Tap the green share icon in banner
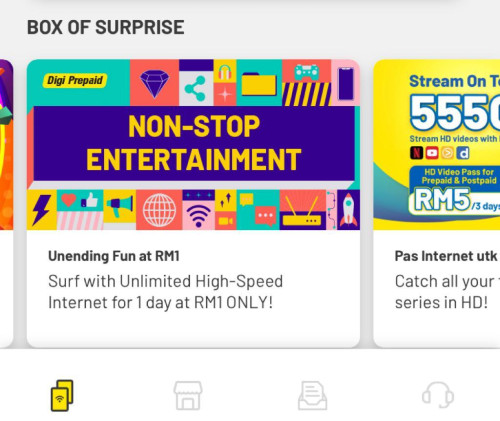 click(x=195, y=89)
